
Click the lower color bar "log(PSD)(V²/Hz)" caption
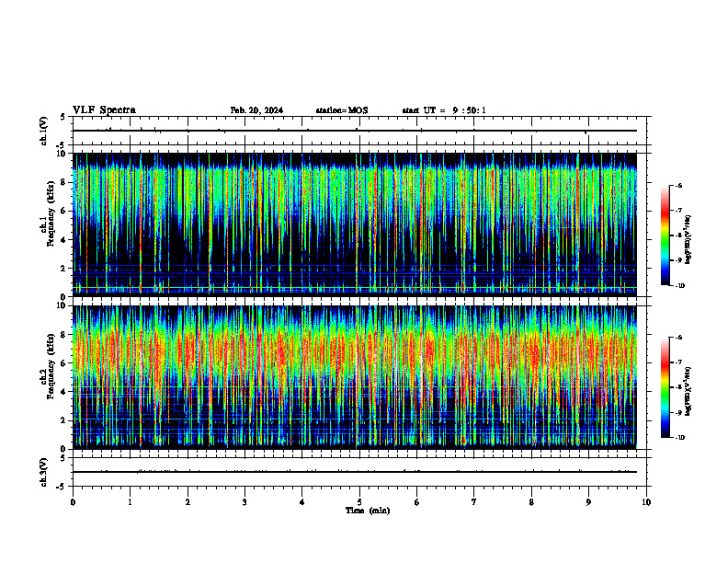[689, 391]
